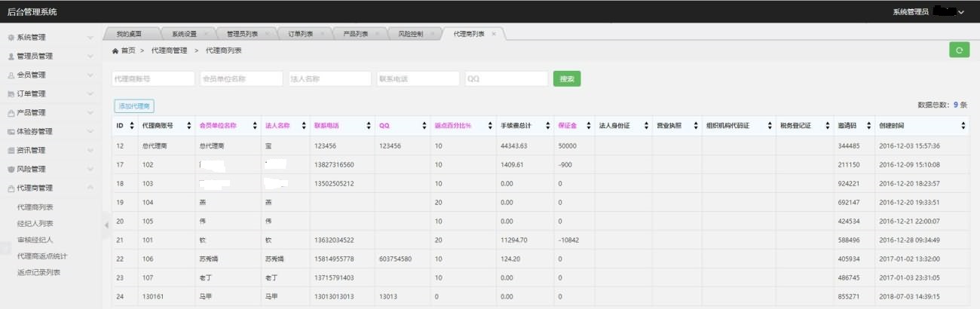Image resolution: width=980 pixels, height=309 pixels.
Task: Close the 产品列表 tab with its X
Action: (x=378, y=34)
